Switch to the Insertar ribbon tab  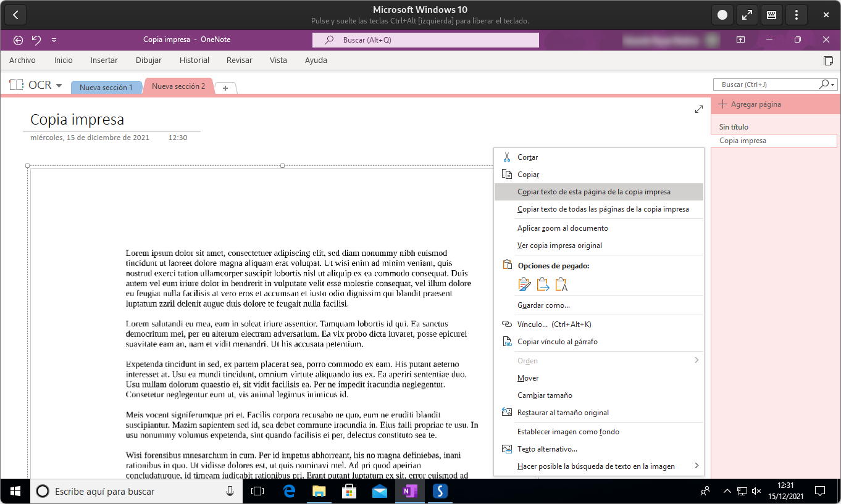104,60
